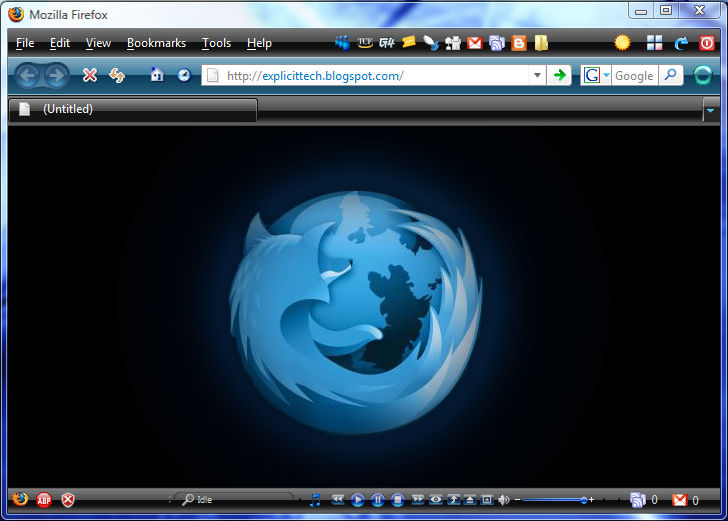728x521 pixels.
Task: Mute the player with speaker icon
Action: [503, 500]
